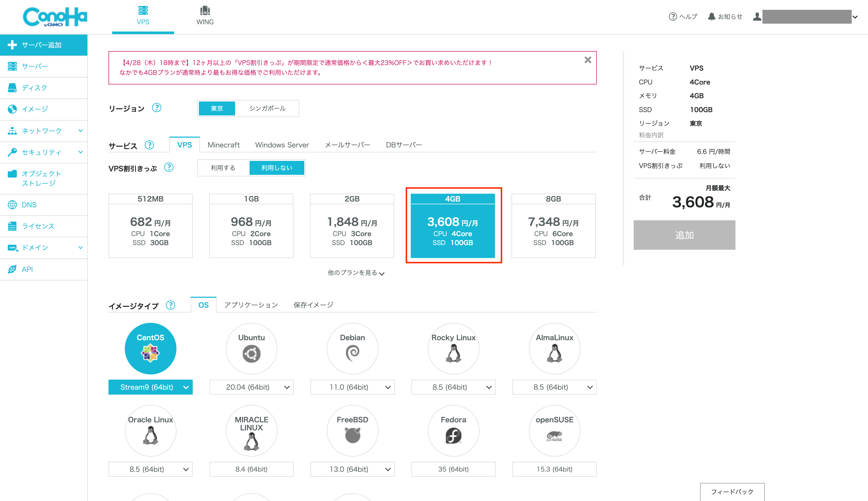868x501 pixels.
Task: Switch to the メールサーバー tab
Action: (347, 145)
